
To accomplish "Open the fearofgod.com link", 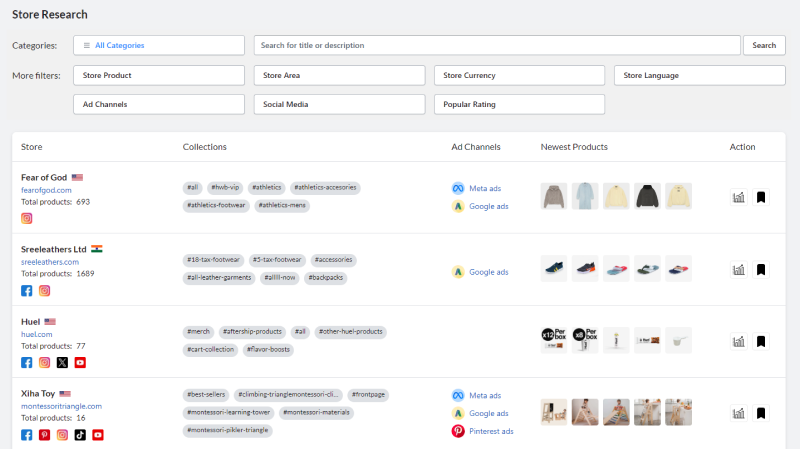I will click(46, 190).
